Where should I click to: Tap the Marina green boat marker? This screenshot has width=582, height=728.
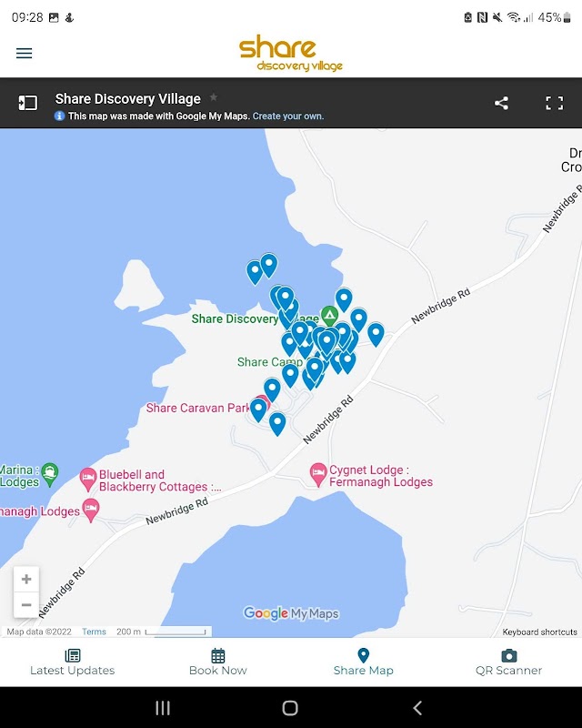pyautogui.click(x=49, y=472)
